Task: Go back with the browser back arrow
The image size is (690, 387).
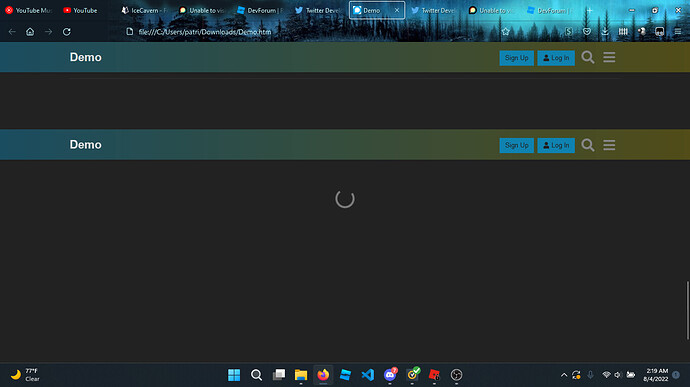Action: tap(12, 32)
